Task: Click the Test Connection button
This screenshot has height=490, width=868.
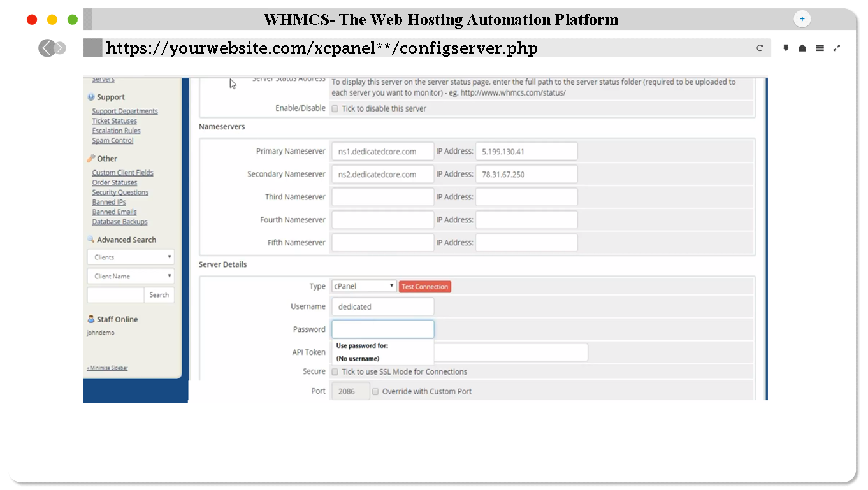Action: [x=425, y=287]
